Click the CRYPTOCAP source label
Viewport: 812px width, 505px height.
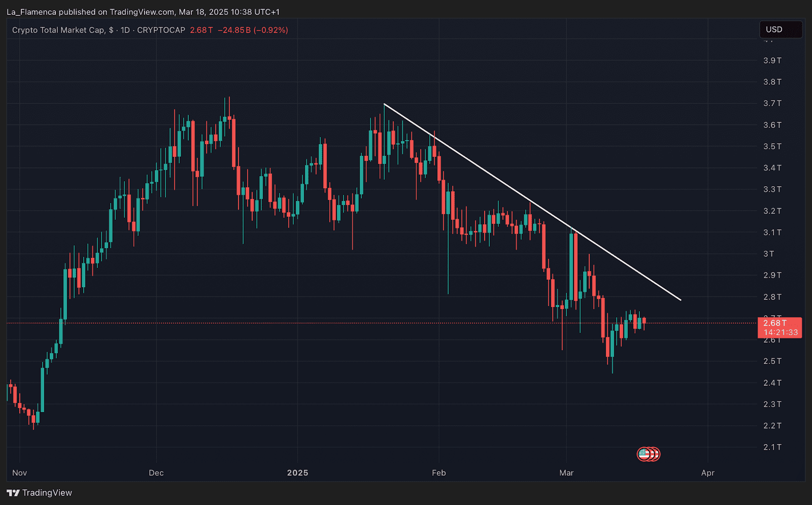point(161,30)
